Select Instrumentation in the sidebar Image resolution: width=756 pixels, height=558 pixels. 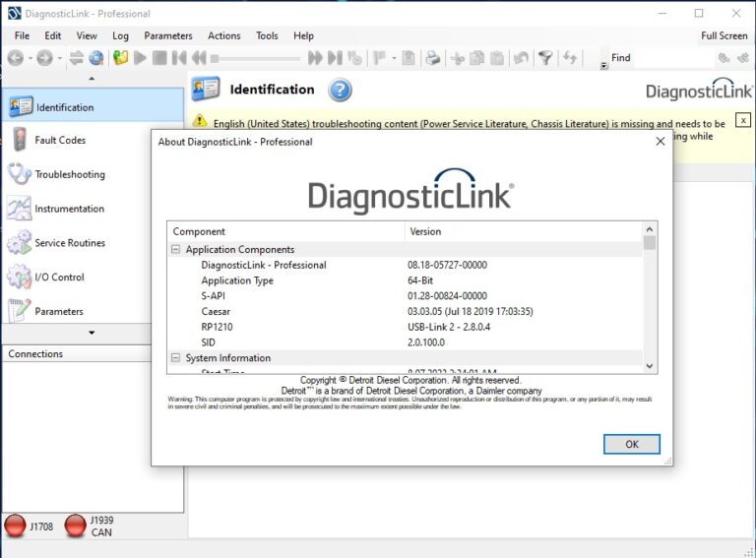click(x=77, y=209)
